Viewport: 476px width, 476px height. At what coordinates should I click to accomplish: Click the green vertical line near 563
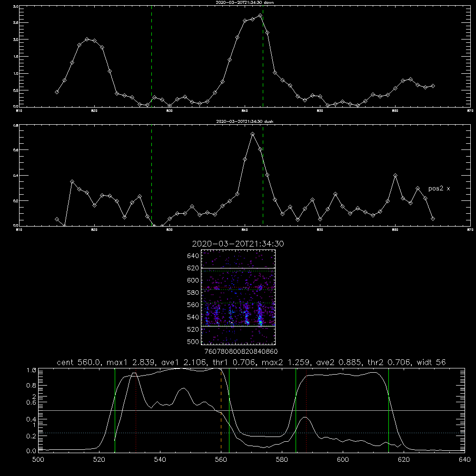pos(229,410)
